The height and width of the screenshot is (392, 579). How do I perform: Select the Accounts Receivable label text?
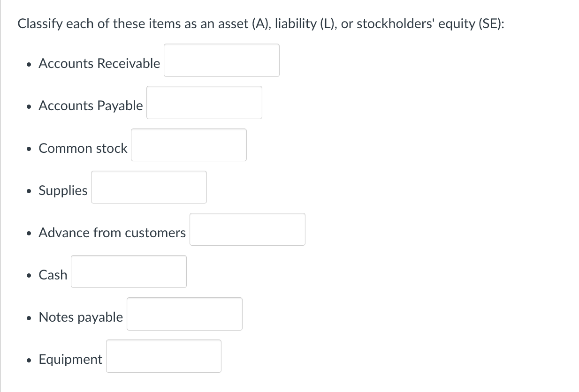[x=99, y=63]
